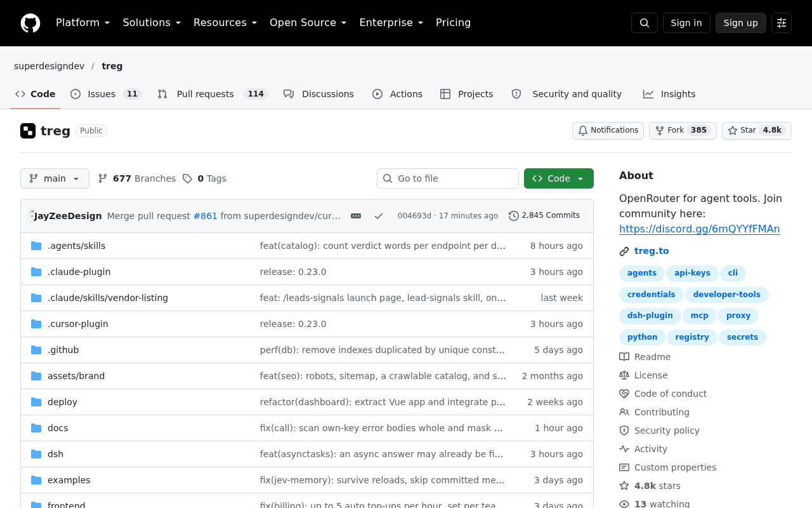Click the link icon beside treg.to
This screenshot has height=508, width=812.
(624, 251)
